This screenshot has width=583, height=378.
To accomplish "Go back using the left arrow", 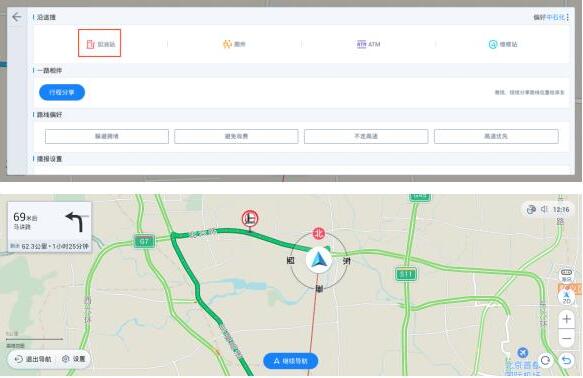I will pos(16,17).
